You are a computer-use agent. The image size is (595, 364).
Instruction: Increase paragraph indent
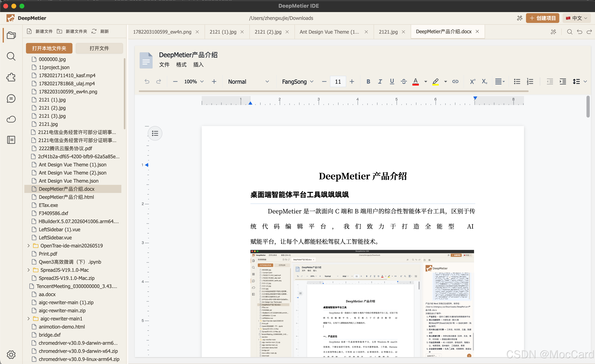click(563, 81)
